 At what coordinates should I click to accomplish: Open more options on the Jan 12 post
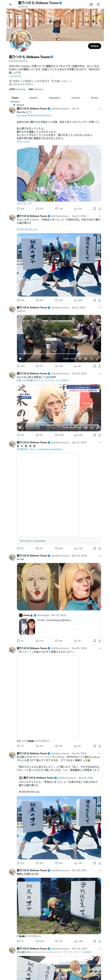[99, 109]
